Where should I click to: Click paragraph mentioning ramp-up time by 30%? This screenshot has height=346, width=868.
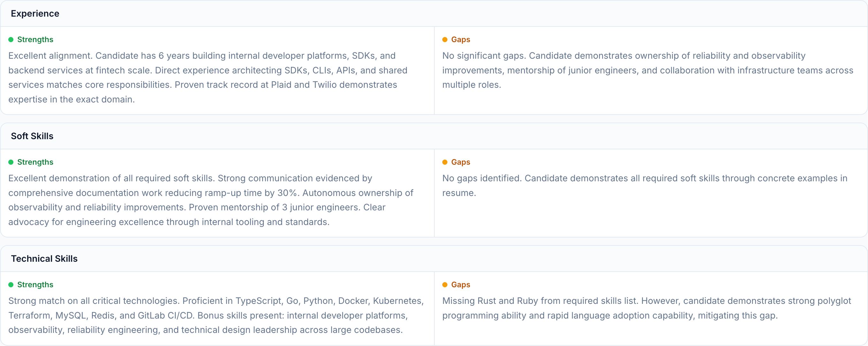pos(210,200)
